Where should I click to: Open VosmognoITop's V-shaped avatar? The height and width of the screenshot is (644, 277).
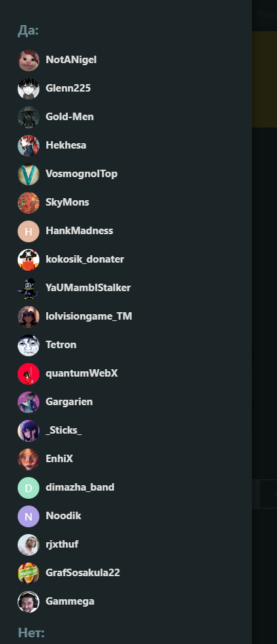click(x=29, y=174)
